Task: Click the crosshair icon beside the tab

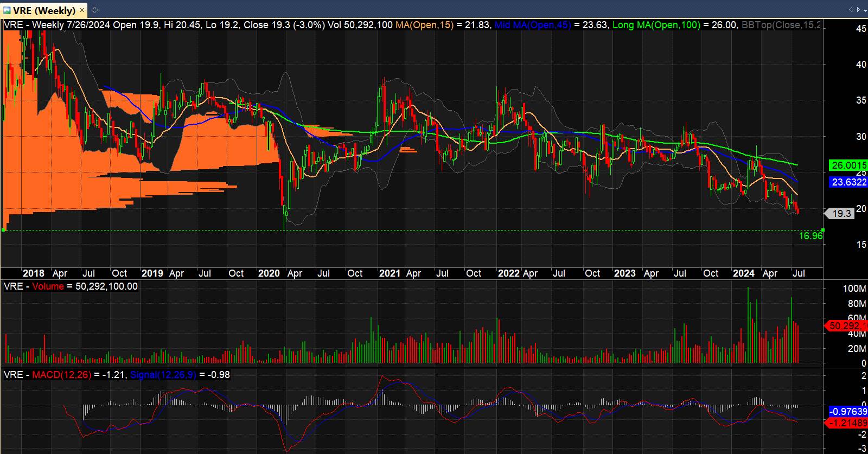Action: point(95,10)
